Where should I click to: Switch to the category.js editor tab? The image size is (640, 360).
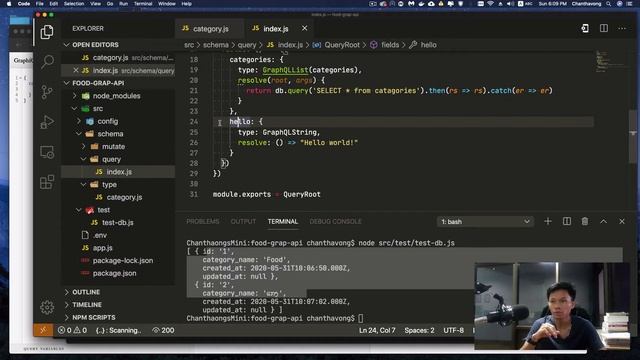point(209,29)
